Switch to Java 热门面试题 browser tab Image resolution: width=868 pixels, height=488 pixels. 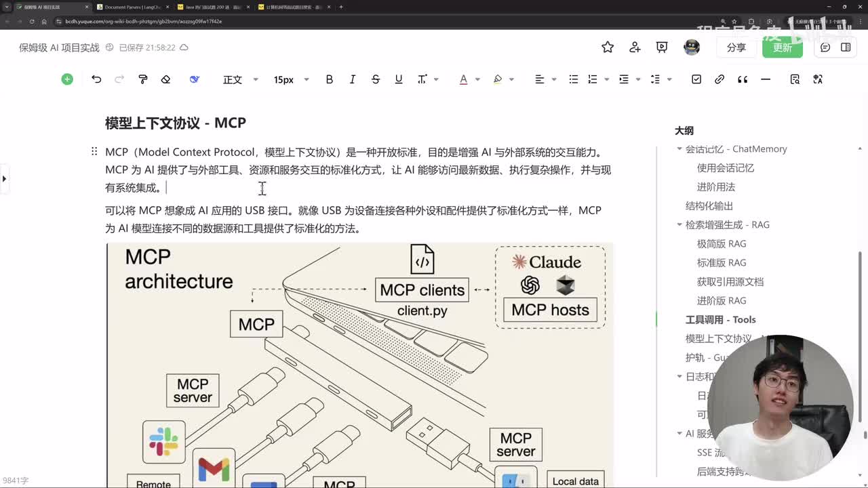213,7
